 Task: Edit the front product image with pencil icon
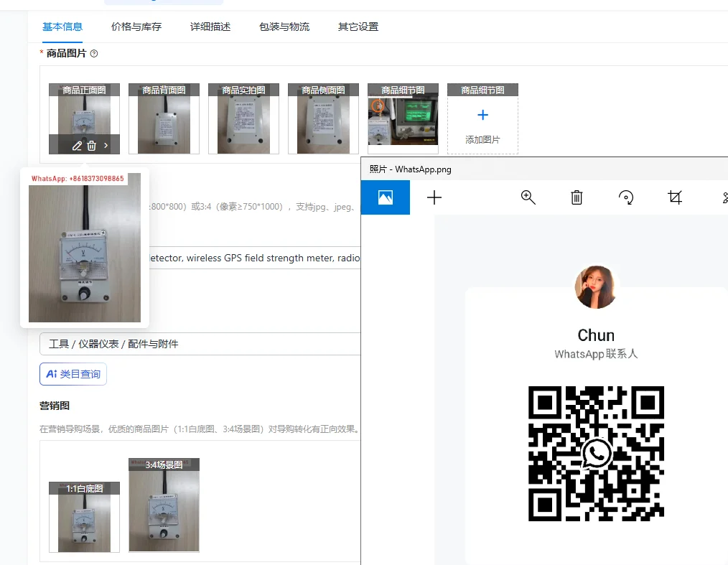(x=77, y=146)
